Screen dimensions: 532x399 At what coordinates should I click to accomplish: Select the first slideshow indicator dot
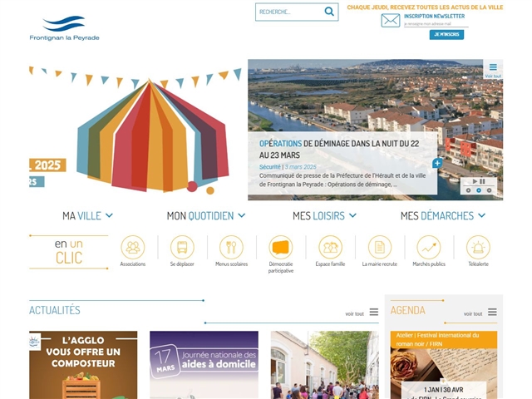468,190
